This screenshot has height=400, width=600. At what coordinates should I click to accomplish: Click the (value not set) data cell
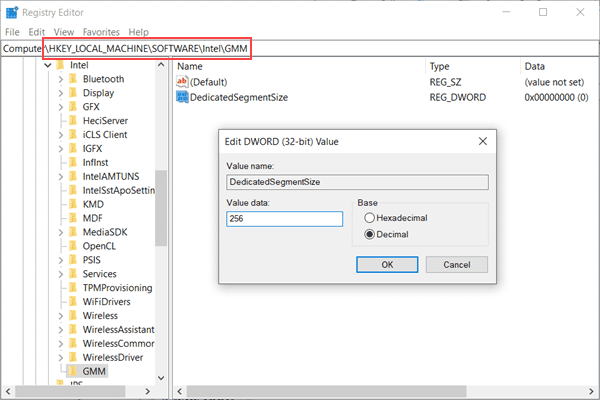554,82
